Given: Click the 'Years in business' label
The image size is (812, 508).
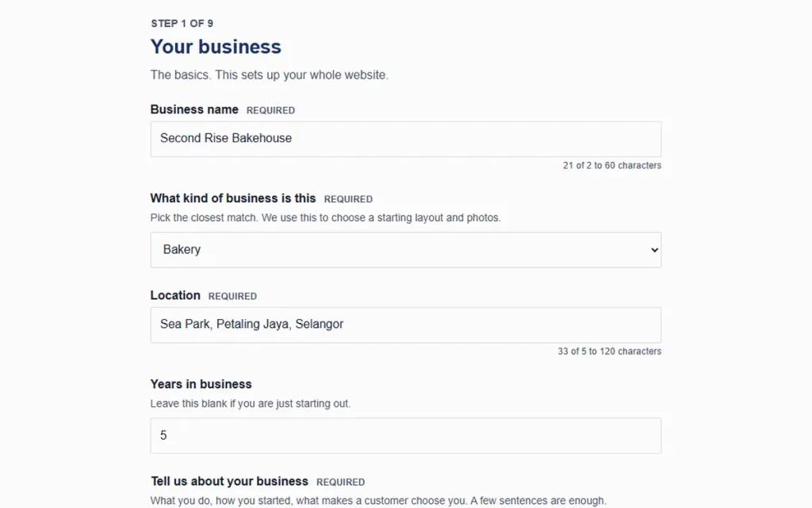Looking at the screenshot, I should 201,384.
